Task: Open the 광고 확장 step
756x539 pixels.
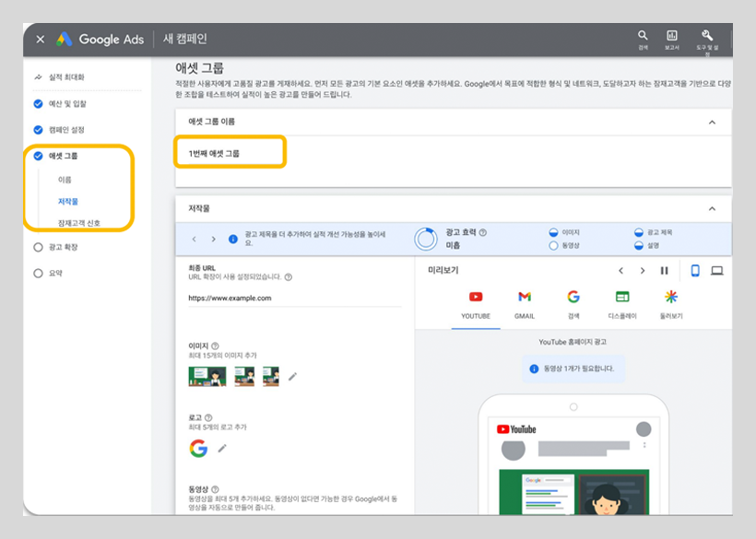Action: (x=63, y=247)
